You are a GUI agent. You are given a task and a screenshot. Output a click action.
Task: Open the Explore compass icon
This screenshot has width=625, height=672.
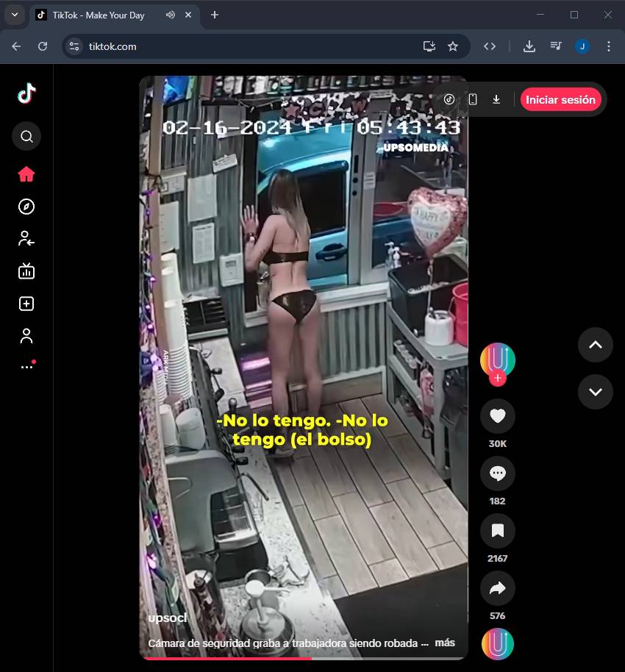[26, 207]
